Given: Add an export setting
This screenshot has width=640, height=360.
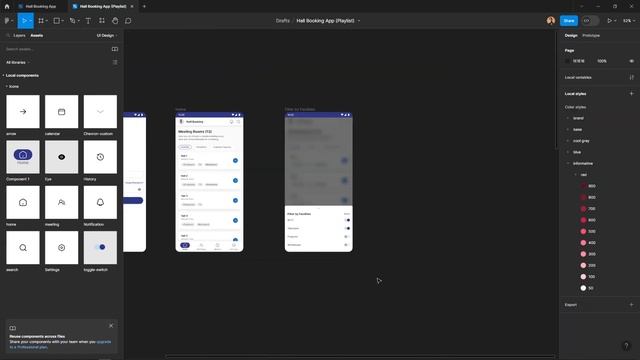Looking at the screenshot, I should click(x=631, y=304).
